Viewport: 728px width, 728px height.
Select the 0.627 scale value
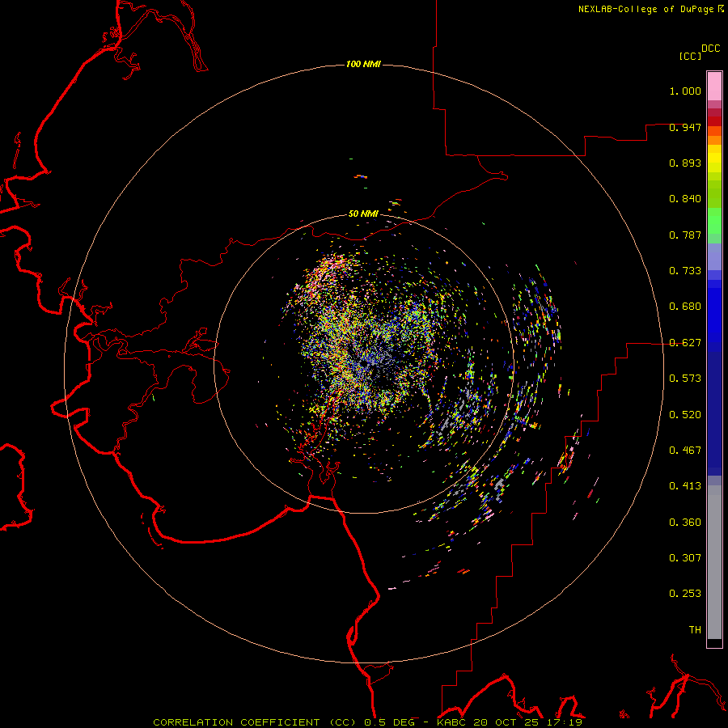(x=685, y=343)
